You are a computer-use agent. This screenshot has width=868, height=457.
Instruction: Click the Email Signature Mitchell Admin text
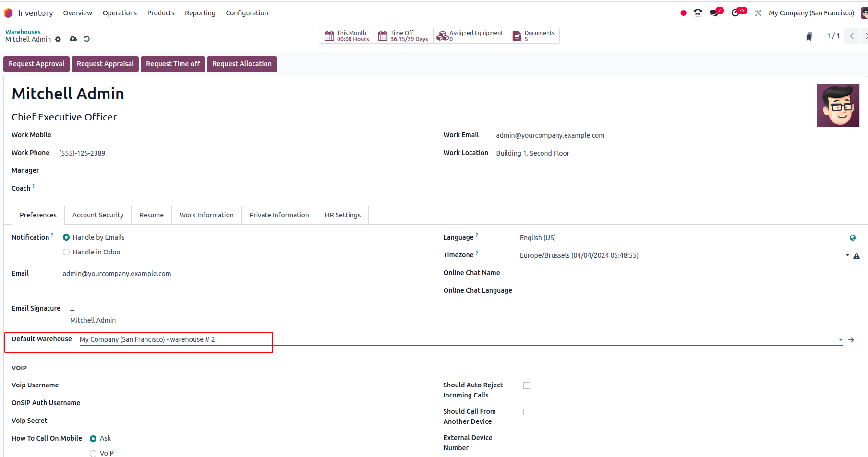coord(93,320)
